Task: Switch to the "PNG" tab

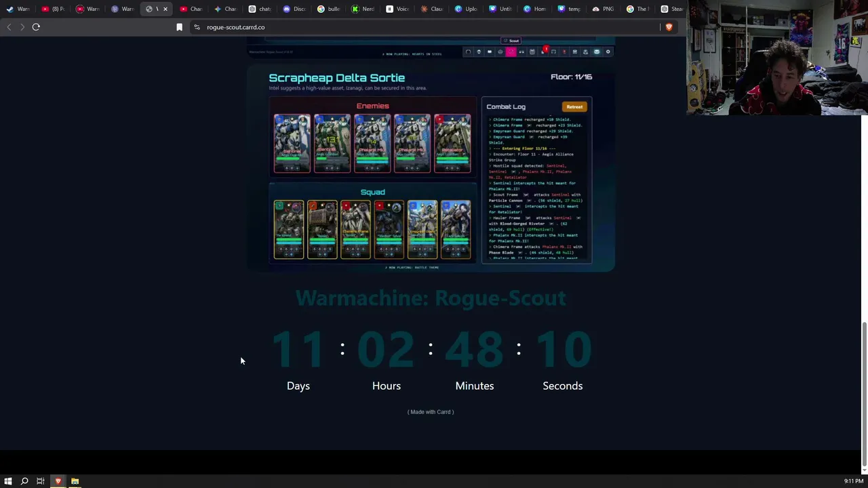Action: tap(604, 9)
